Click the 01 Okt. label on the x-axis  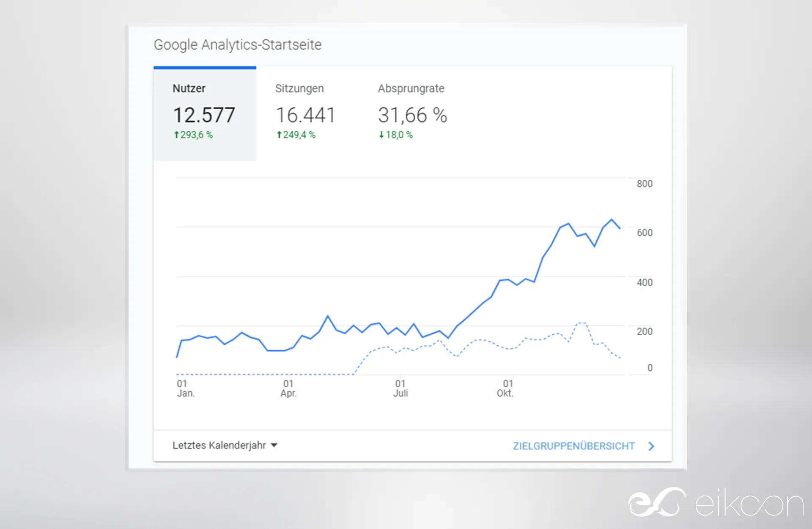click(506, 388)
